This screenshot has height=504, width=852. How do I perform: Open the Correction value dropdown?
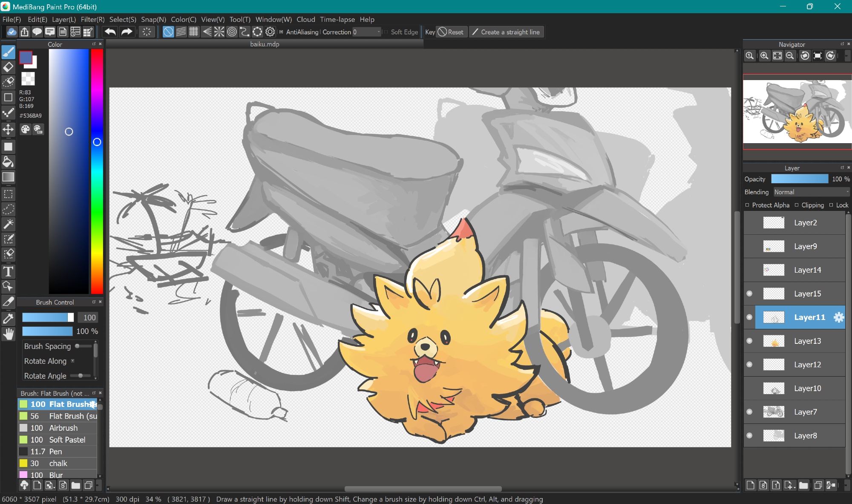point(378,32)
